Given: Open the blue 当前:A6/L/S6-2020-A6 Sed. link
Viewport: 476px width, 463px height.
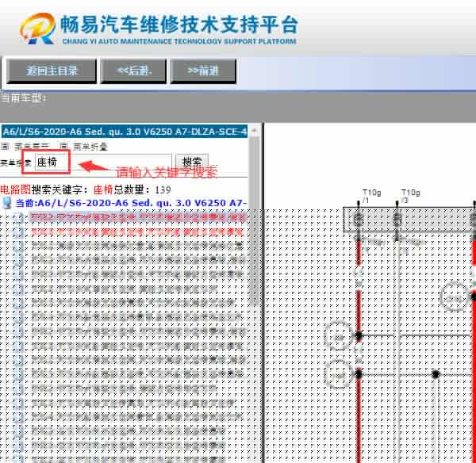Looking at the screenshot, I should [131, 203].
